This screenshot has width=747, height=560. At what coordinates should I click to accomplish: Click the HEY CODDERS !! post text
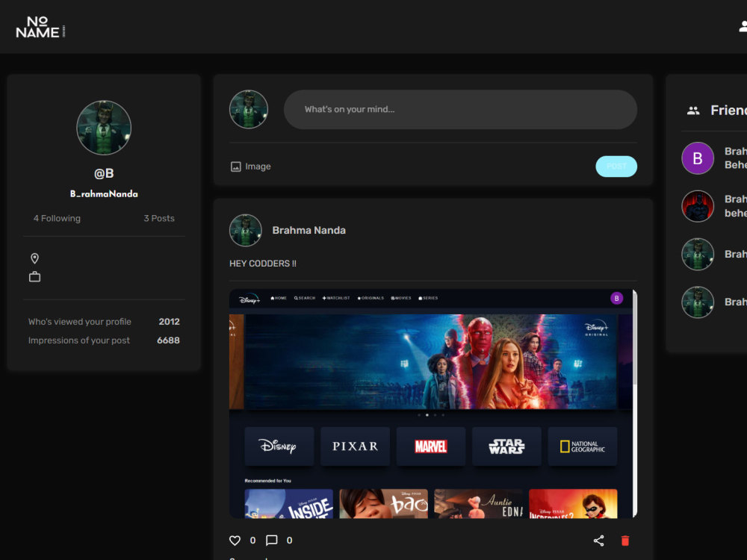click(x=262, y=264)
